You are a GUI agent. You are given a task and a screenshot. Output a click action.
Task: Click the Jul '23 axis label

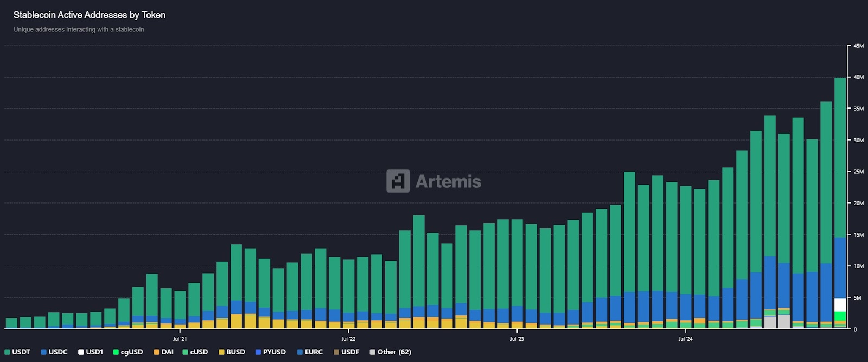coord(517,339)
